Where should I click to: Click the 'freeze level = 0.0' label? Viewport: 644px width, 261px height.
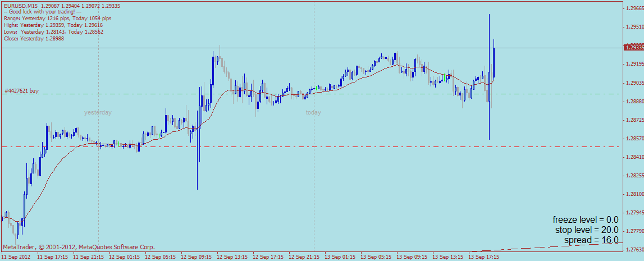pos(586,219)
